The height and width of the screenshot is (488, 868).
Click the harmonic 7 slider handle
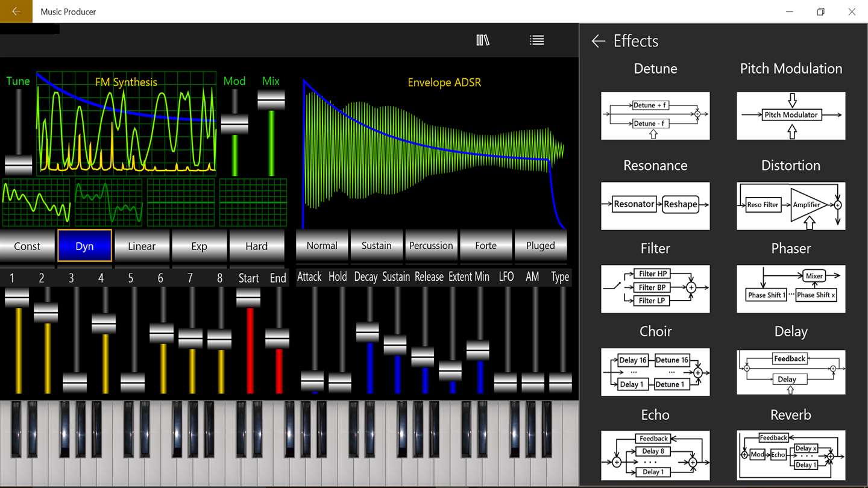(190, 339)
